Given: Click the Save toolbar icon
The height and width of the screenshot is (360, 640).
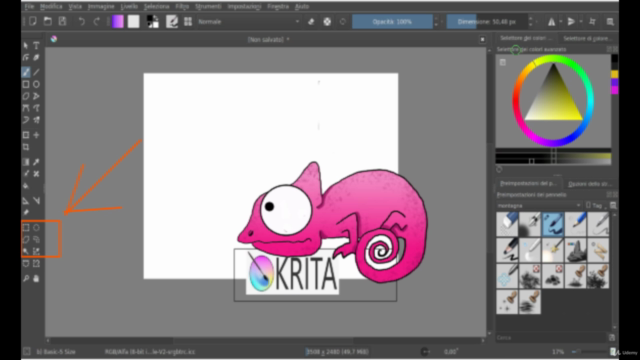Looking at the screenshot, I should coord(62,22).
